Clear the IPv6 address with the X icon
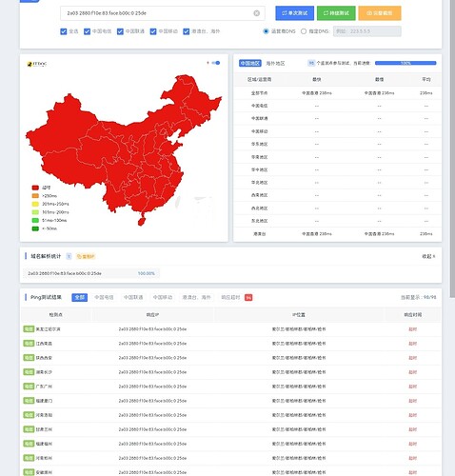Image resolution: width=455 pixels, height=476 pixels. (256, 13)
